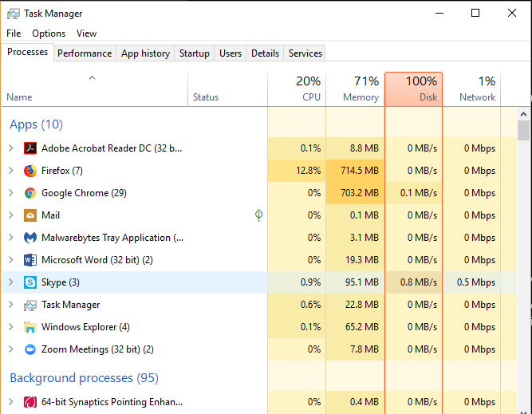Viewport: 532px width, 414px height.
Task: Click the Skype icon in the list
Action: [x=30, y=282]
